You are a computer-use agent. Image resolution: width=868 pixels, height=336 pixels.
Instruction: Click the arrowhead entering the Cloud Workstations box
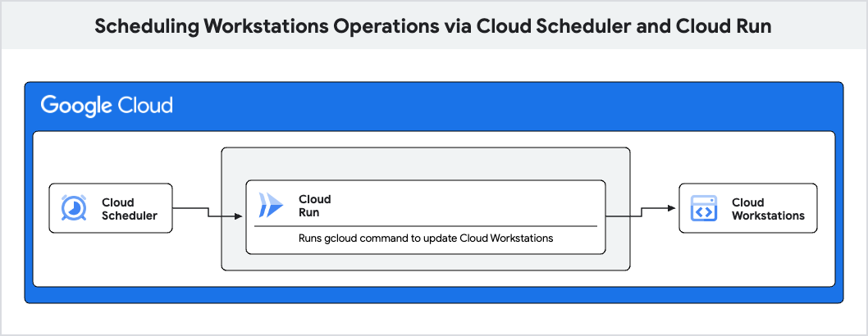674,208
